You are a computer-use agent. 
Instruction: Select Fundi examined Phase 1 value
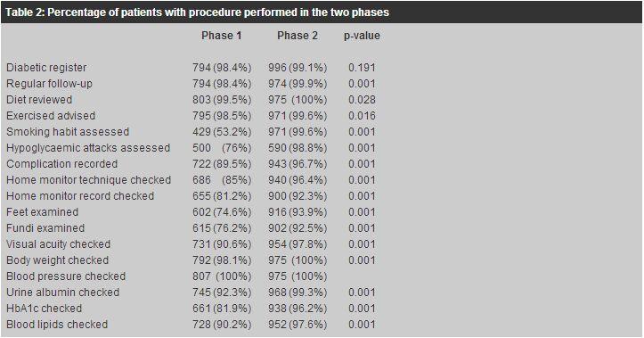222,227
